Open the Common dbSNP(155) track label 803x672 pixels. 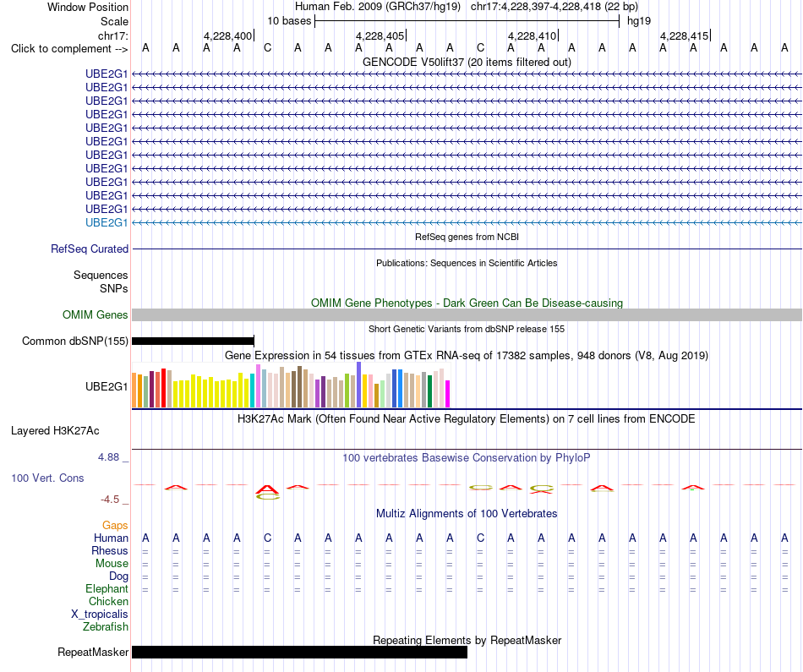(74, 341)
